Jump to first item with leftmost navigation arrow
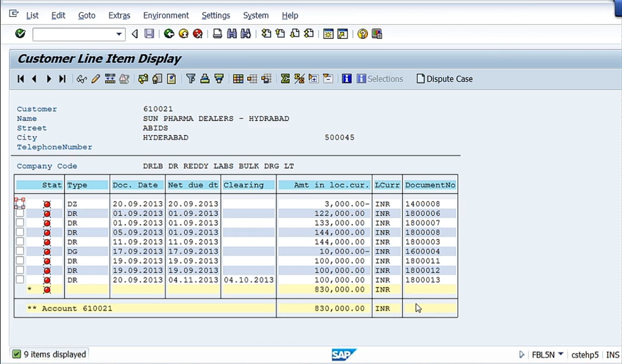This screenshot has width=622, height=364. coord(21,79)
